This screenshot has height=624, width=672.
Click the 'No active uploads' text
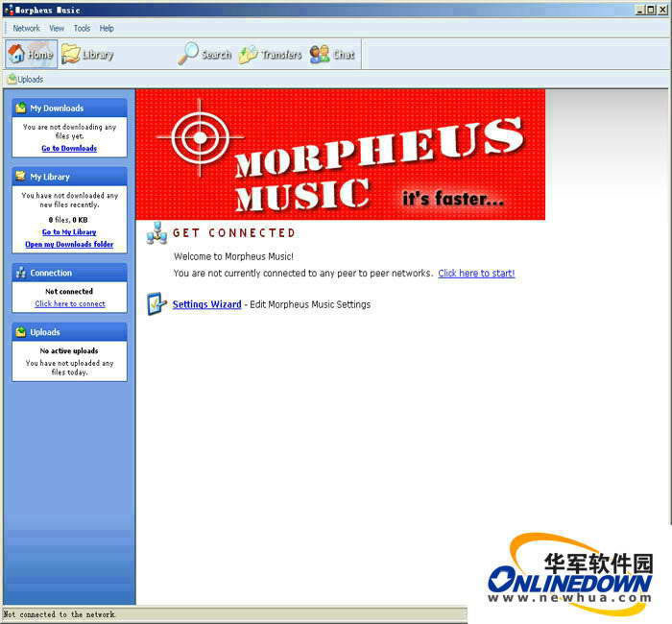[69, 350]
